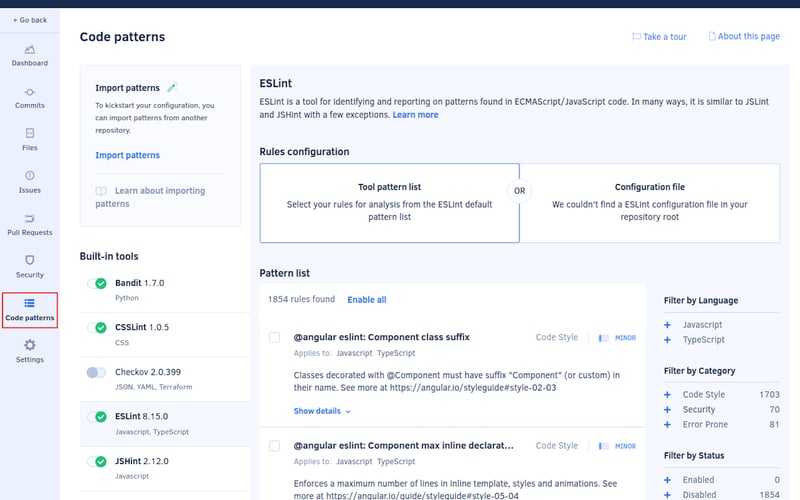Open the Issues icon in sidebar
This screenshot has width=800, height=500.
[x=30, y=176]
